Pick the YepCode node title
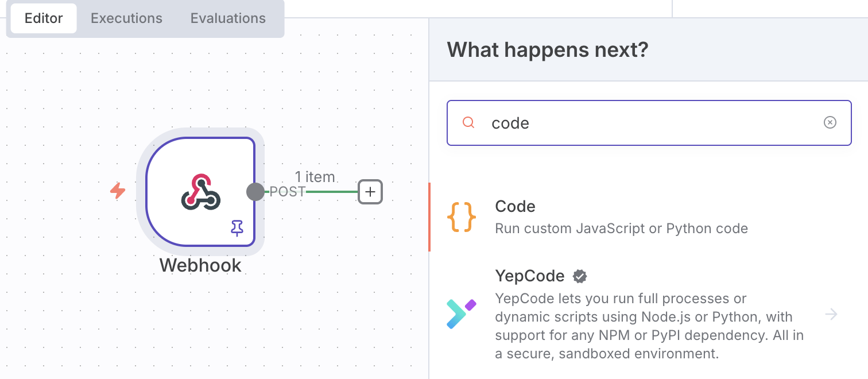The image size is (868, 379). click(x=529, y=276)
